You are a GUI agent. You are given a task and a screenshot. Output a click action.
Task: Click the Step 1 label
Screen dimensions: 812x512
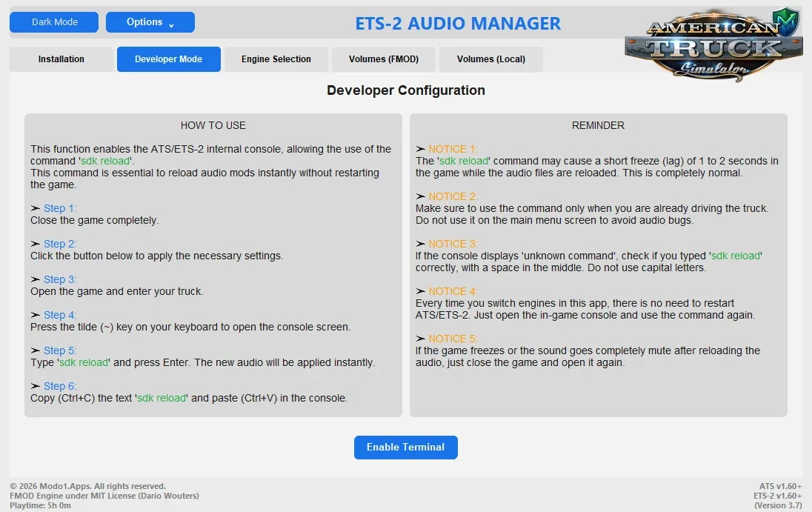(x=59, y=208)
